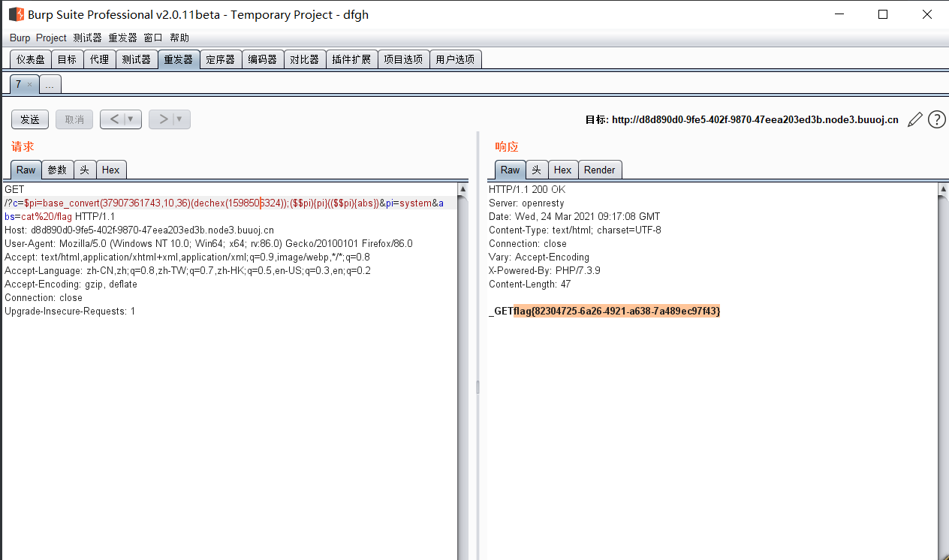949x560 pixels.
Task: Click the Accept-Language request header line
Action: (x=188, y=270)
